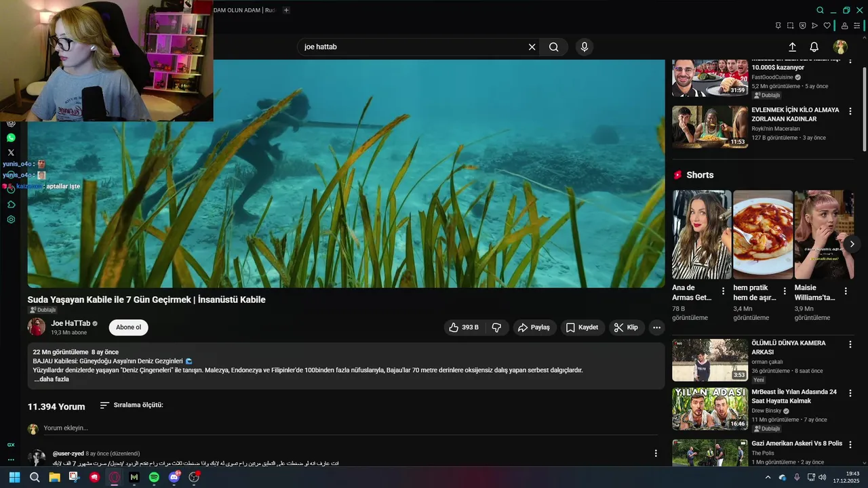Screen dimensions: 868x488
Task: Start voice search with microphone icon
Action: click(x=585, y=47)
